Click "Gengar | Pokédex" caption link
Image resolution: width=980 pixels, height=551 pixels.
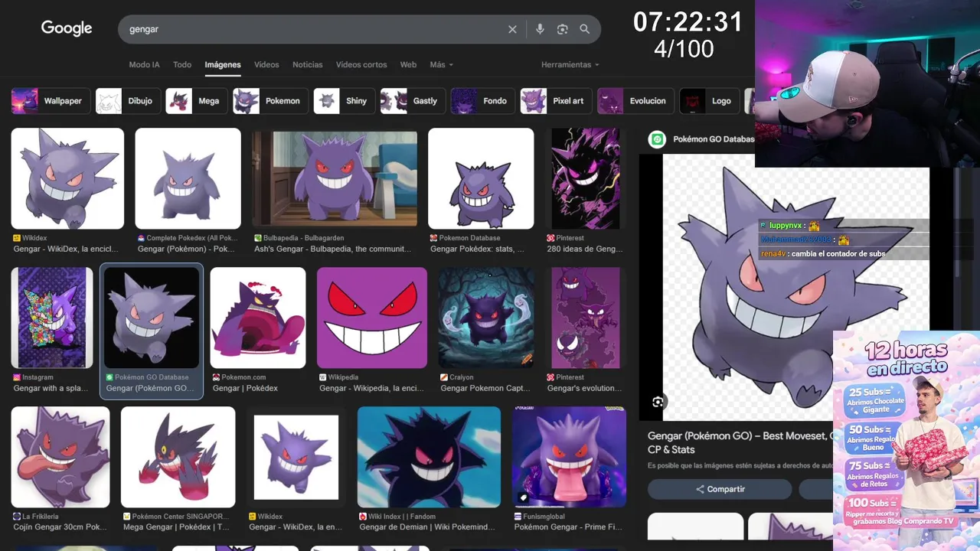pos(245,388)
